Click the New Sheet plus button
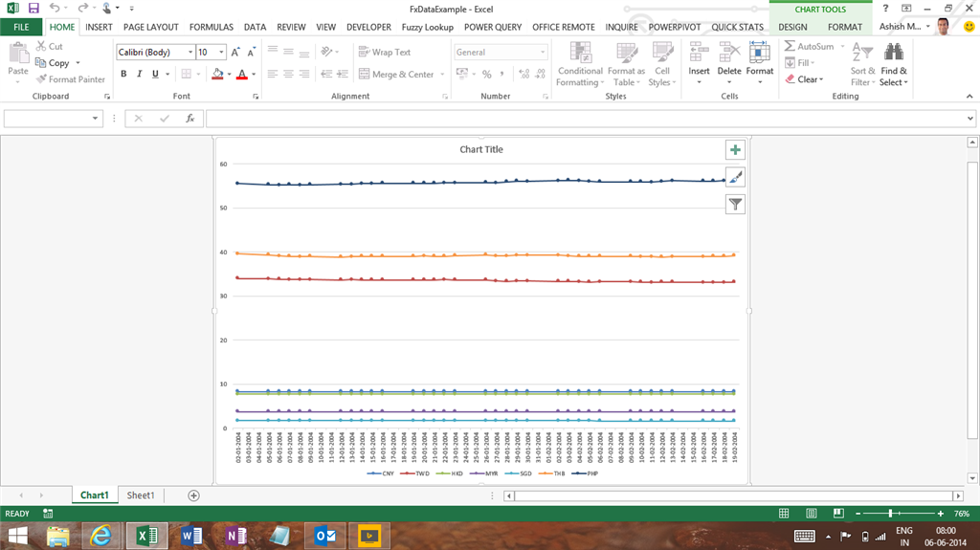 [193, 495]
